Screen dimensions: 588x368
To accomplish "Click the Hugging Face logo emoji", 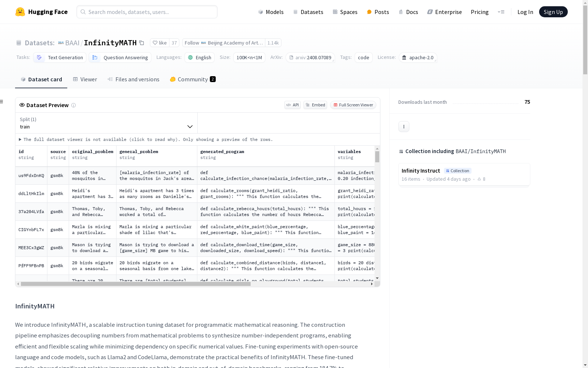I will click(x=20, y=12).
